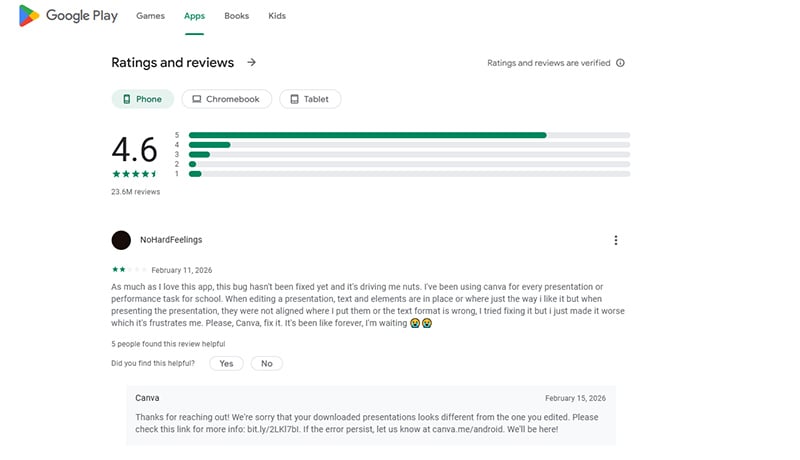Click NoHardFeelings profile avatar
This screenshot has height=460, width=800.
coord(121,240)
